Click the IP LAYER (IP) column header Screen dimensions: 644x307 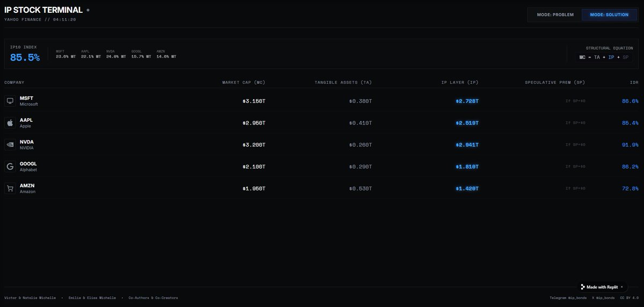click(460, 83)
